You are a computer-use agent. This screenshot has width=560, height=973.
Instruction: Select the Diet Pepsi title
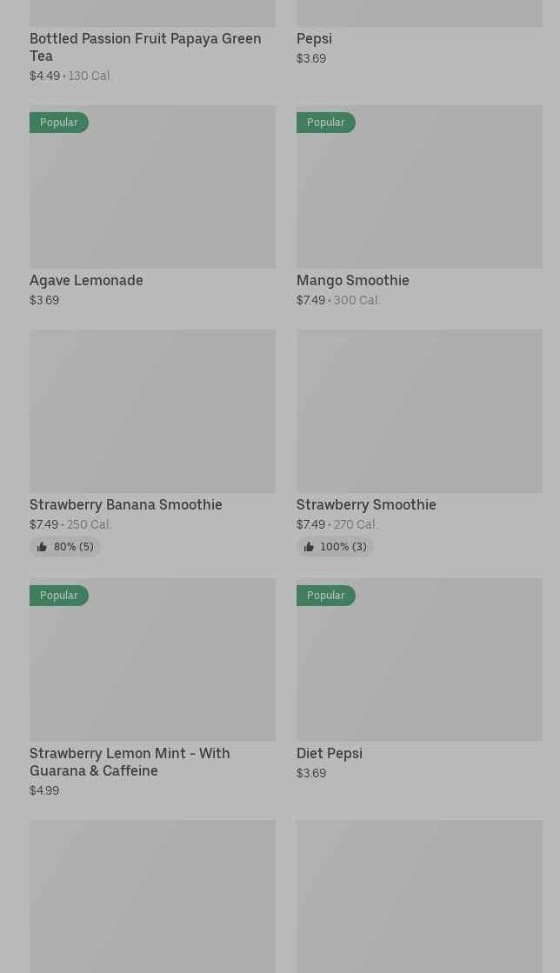[x=329, y=753]
